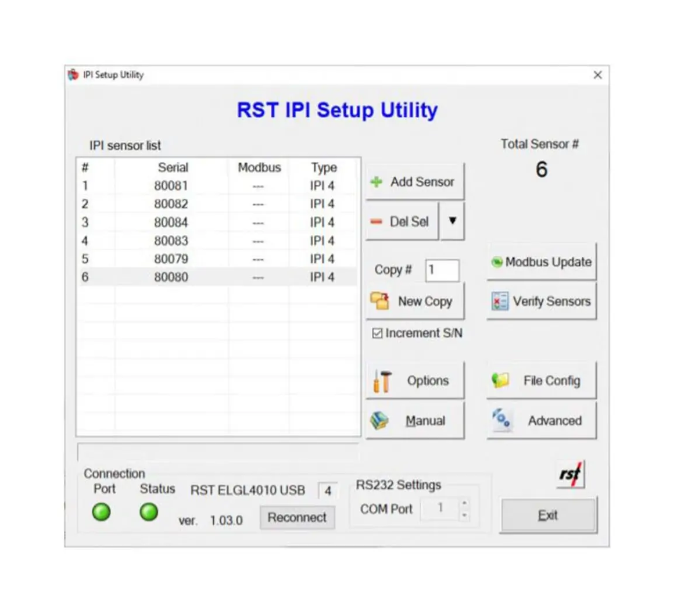Click the Total Sensor count value 6
Screen dimensions: 677x616
pos(542,169)
